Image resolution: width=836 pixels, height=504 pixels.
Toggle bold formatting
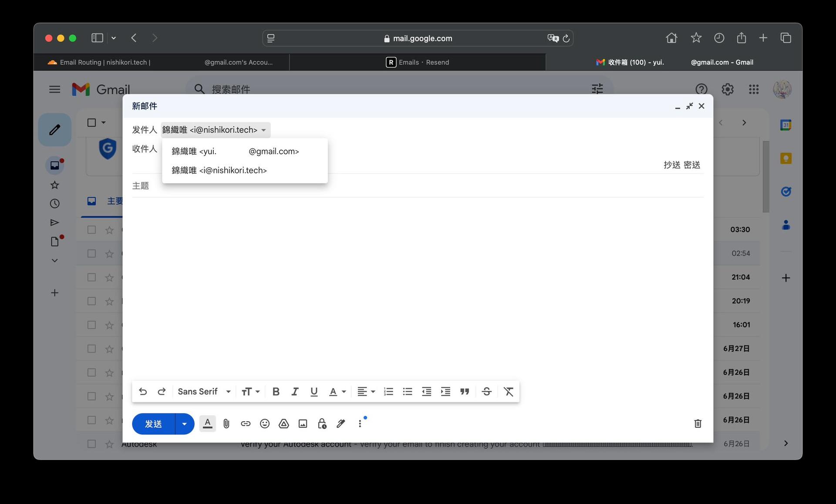(x=276, y=391)
